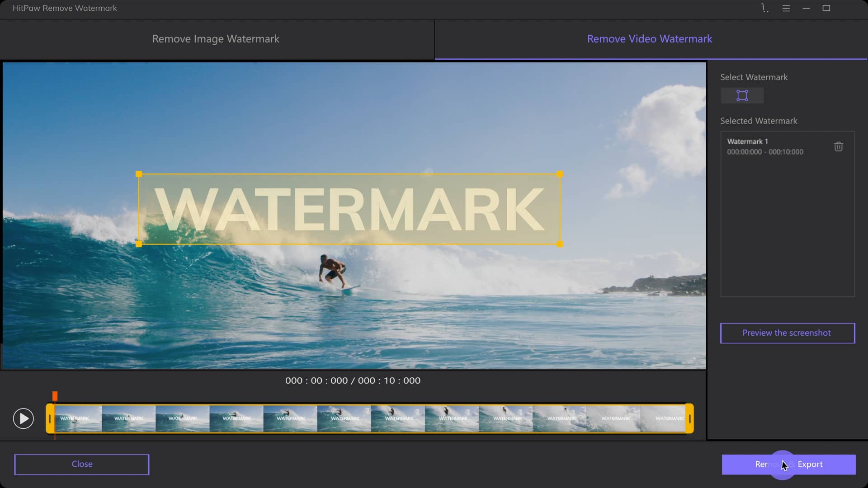The image size is (868, 488).
Task: Click the Preview the screenshot button
Action: pyautogui.click(x=787, y=333)
